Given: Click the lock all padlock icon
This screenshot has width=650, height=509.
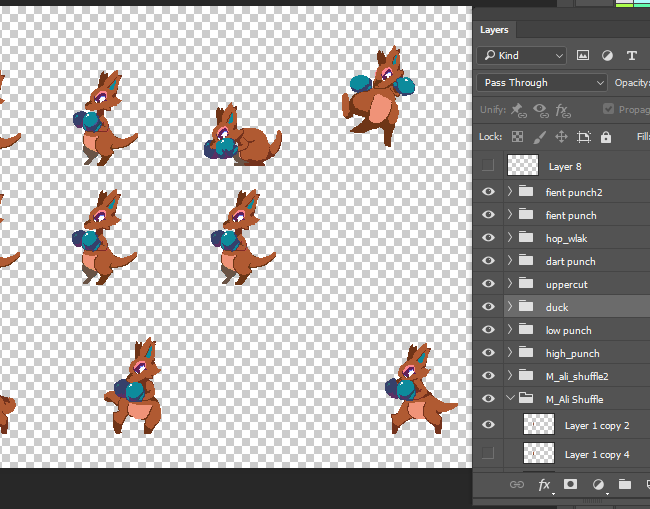Looking at the screenshot, I should [x=607, y=137].
